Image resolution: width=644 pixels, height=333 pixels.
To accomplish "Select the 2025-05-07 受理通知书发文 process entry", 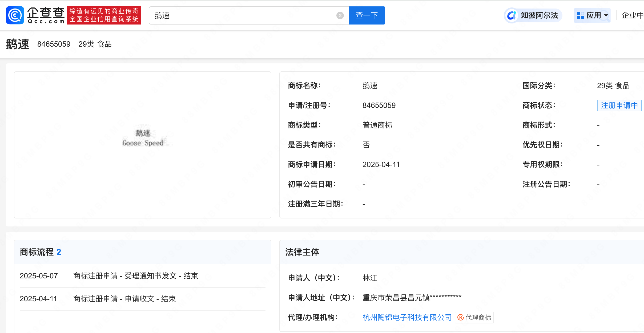I will click(x=135, y=276).
